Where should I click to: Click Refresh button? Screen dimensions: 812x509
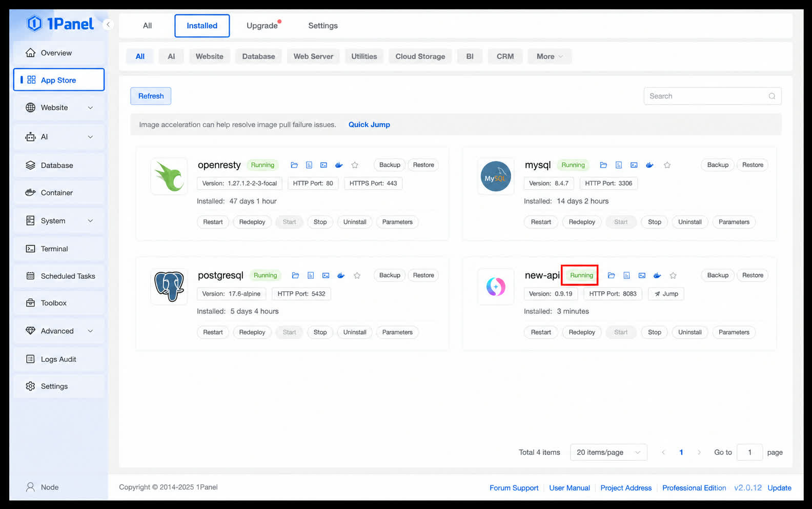point(151,96)
